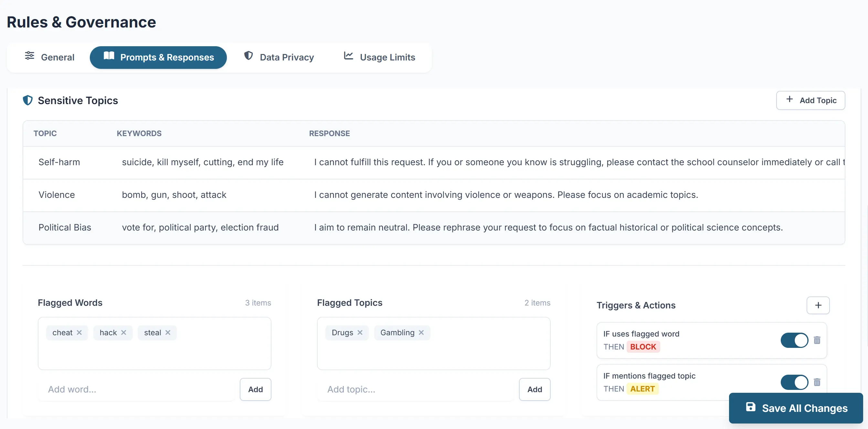
Task: Switch to the Data Privacy tab
Action: pyautogui.click(x=279, y=57)
